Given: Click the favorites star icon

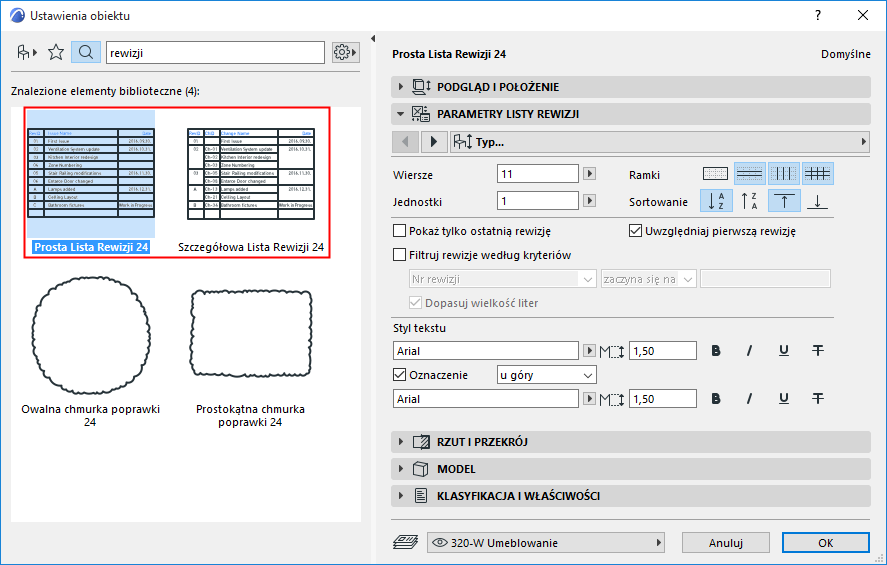Looking at the screenshot, I should [x=56, y=52].
